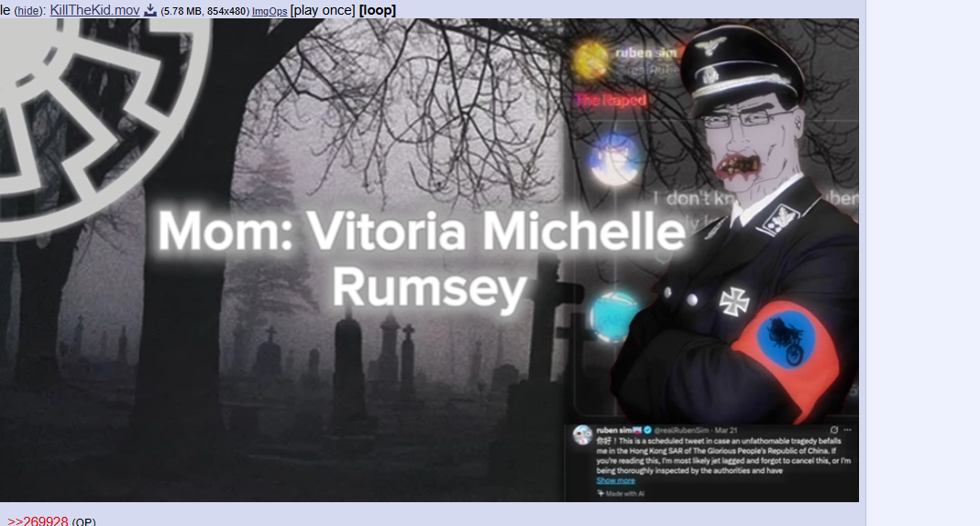Screen dimensions: 980x526
Task: Click the circular slashed icon on the tweet
Action: pyautogui.click(x=833, y=430)
